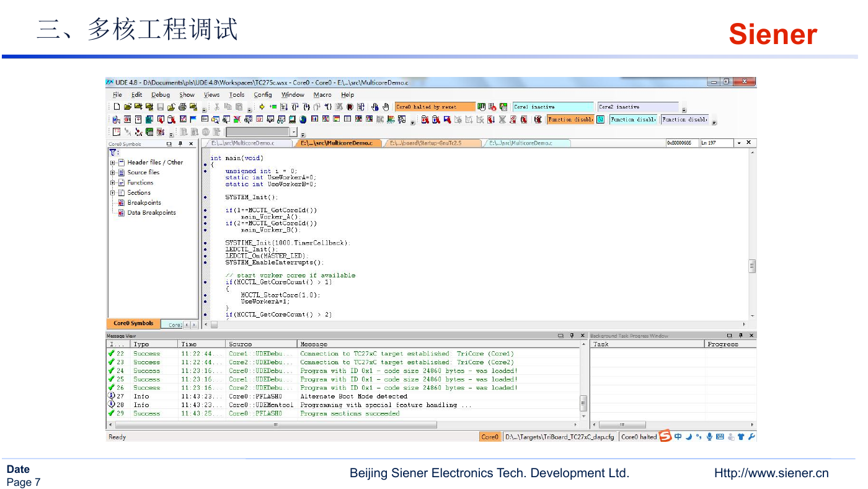
Task: Close the Core0 Symbols panel
Action: coord(190,143)
